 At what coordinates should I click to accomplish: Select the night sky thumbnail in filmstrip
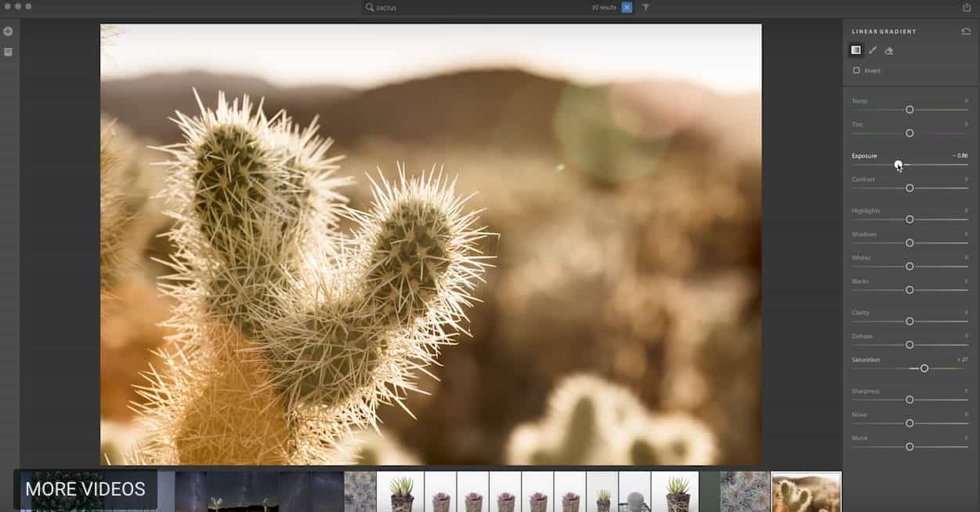[243, 491]
